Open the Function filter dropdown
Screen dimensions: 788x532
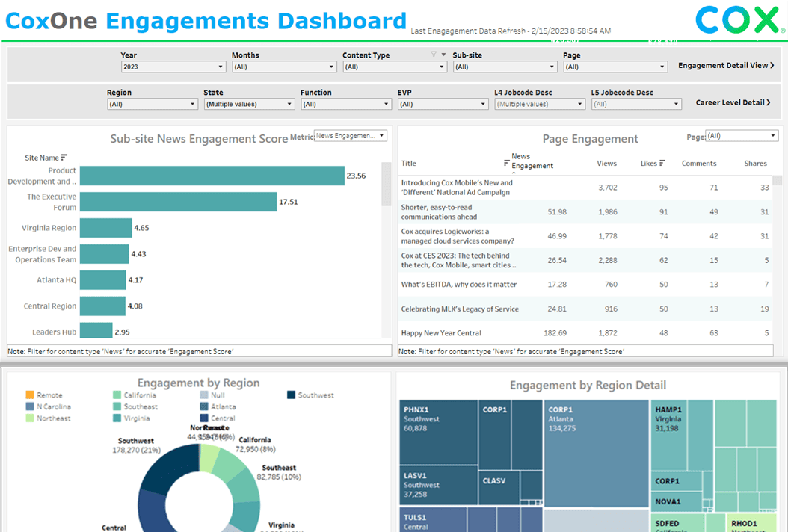click(x=346, y=104)
